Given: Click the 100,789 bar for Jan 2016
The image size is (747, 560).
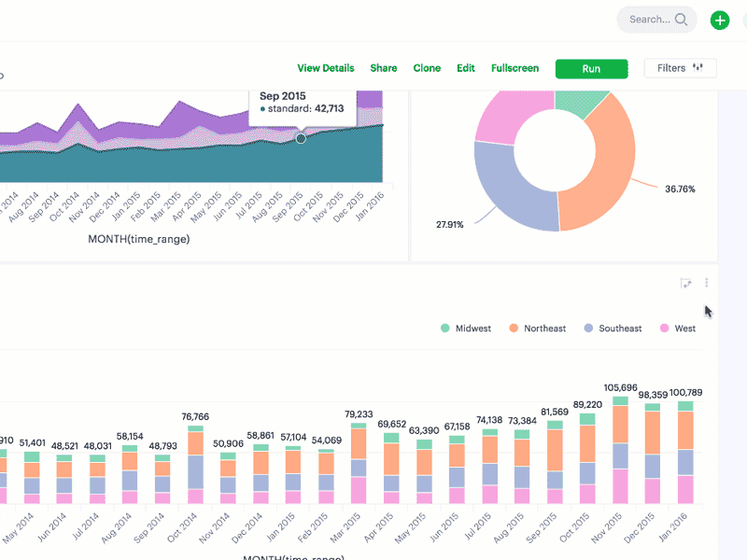Looking at the screenshot, I should click(x=685, y=452).
